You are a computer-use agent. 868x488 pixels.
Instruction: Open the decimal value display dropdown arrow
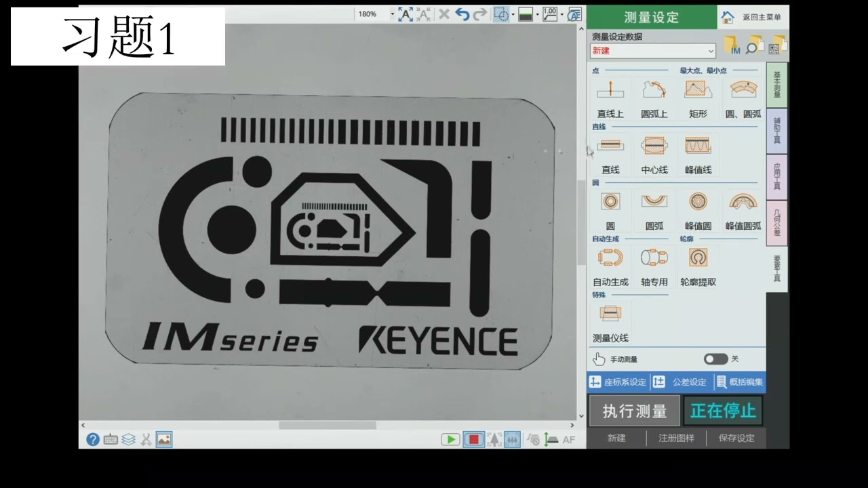click(x=561, y=14)
